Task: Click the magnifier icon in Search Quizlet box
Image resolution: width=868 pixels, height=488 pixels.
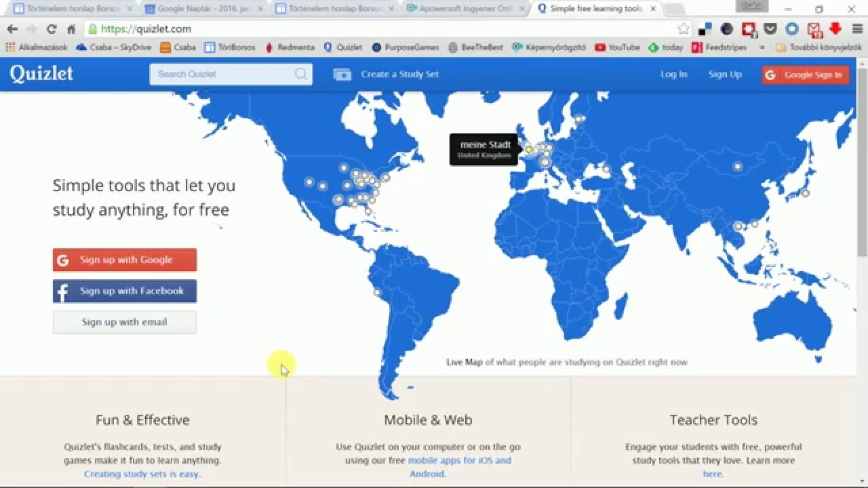Action: 300,74
